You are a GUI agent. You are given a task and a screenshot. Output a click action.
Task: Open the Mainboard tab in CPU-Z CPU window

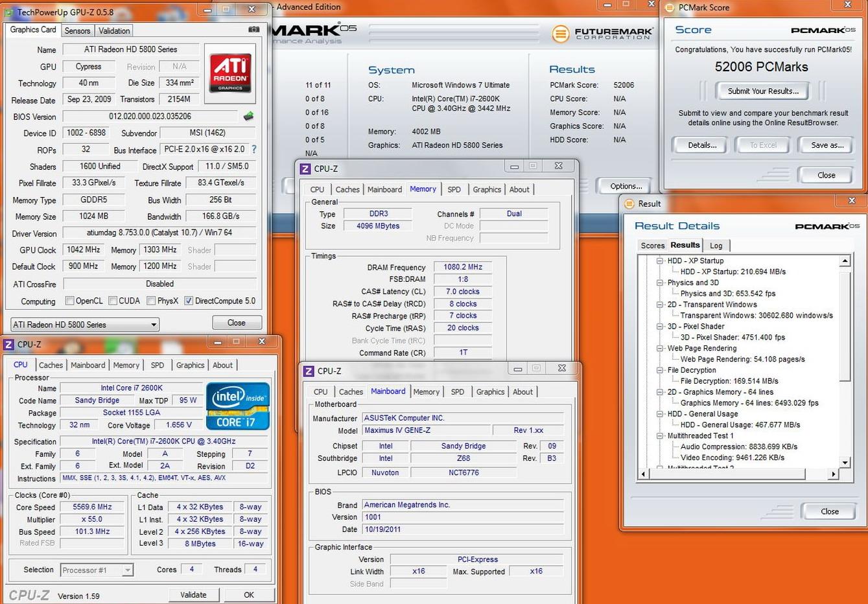88,365
